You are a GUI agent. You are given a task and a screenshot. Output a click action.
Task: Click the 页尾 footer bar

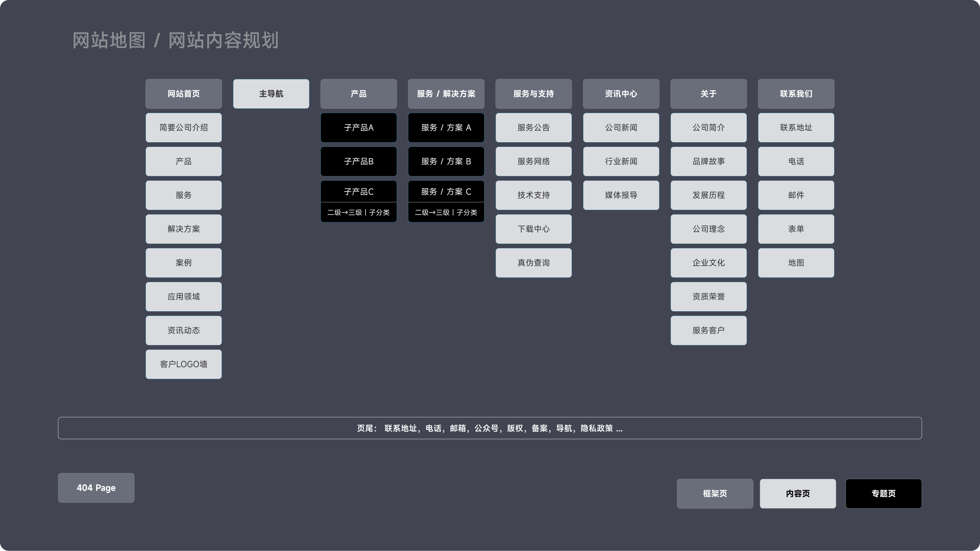click(x=490, y=428)
